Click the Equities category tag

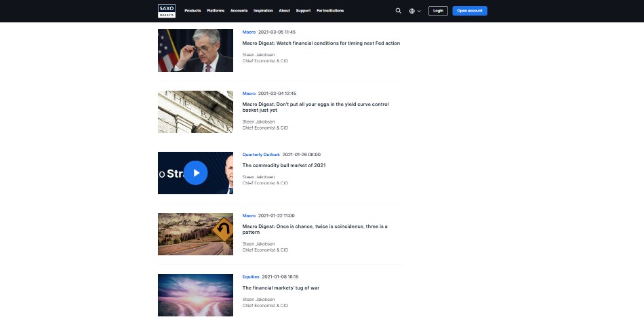click(251, 277)
